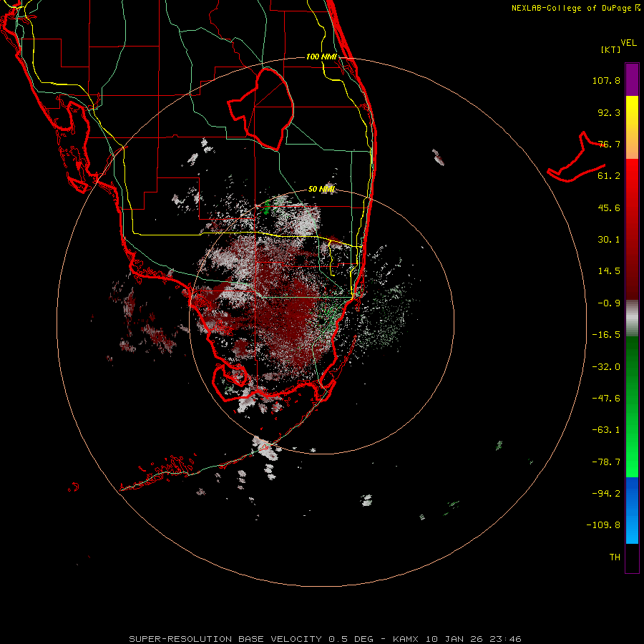The height and width of the screenshot is (644, 644).
Task: Click the Bahamas island outline east of Florida
Action: pyautogui.click(x=577, y=158)
